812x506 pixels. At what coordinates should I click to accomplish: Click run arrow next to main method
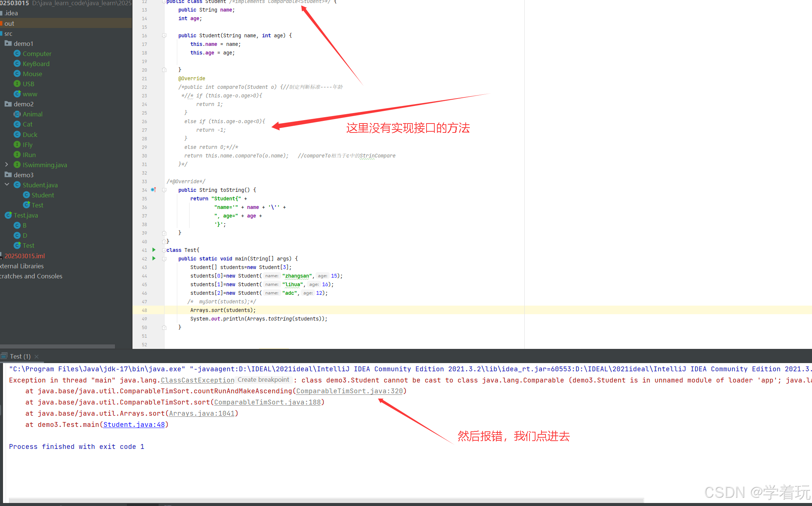tap(154, 259)
